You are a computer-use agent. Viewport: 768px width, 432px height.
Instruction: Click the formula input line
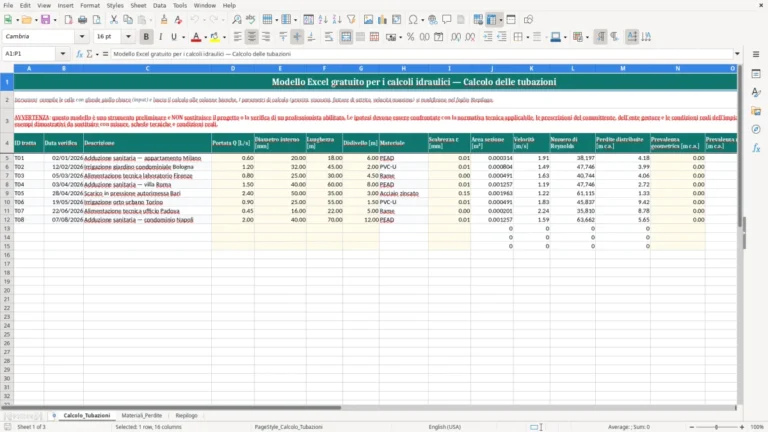point(422,54)
